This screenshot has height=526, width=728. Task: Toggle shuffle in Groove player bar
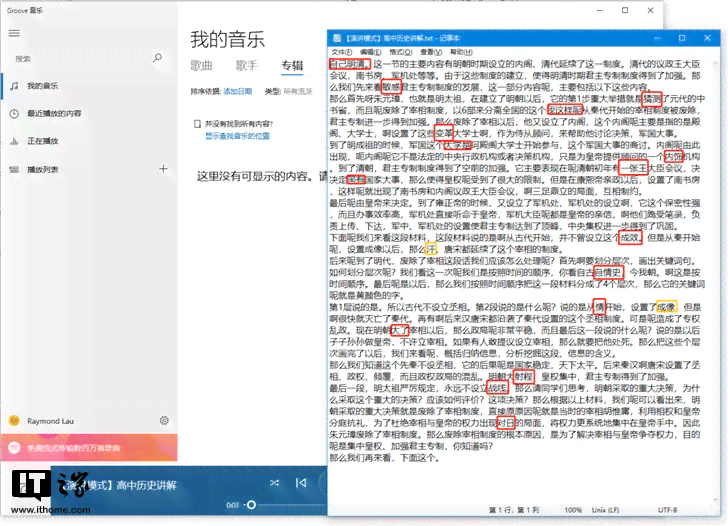pos(274,483)
